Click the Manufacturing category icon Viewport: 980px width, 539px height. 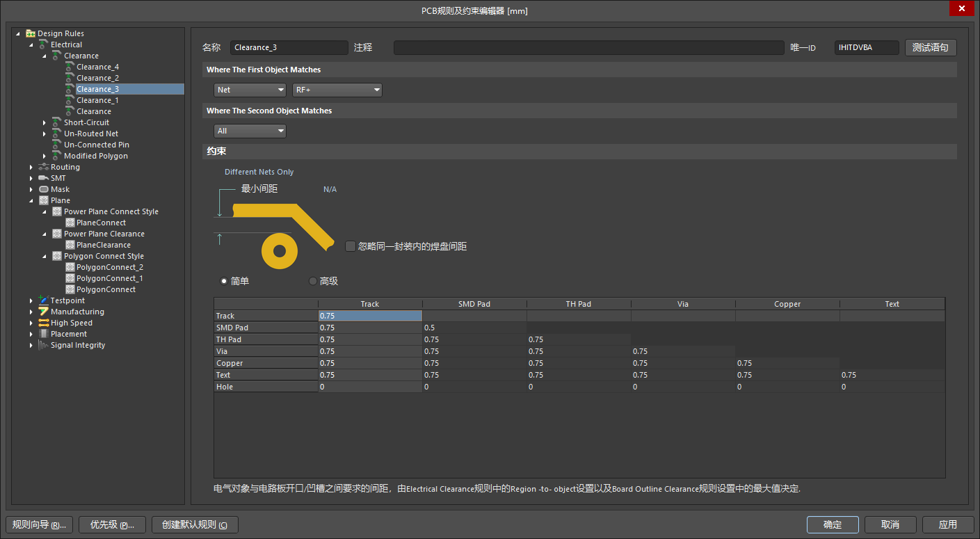pyautogui.click(x=44, y=312)
